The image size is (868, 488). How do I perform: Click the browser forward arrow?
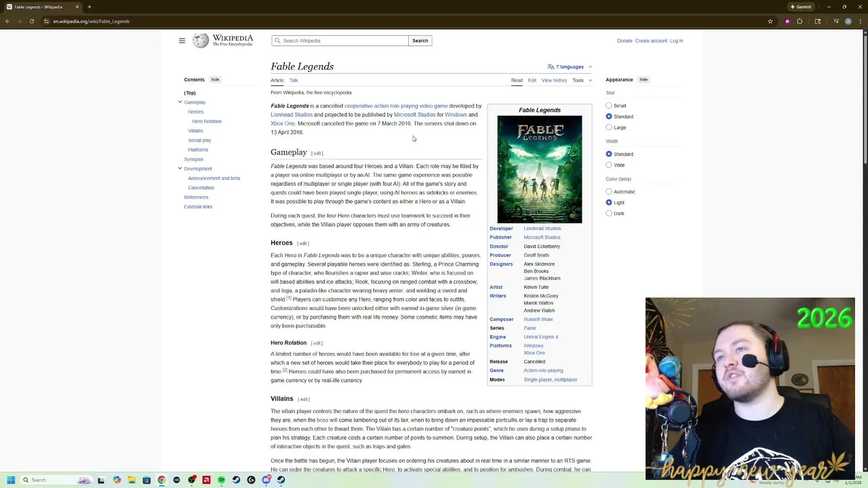[x=20, y=21]
